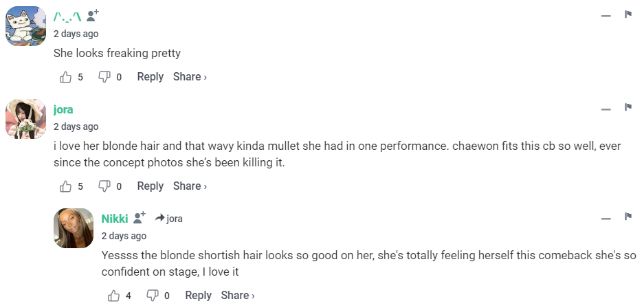Reply to Nikki's comment
This screenshot has width=644, height=308.
[x=198, y=296]
